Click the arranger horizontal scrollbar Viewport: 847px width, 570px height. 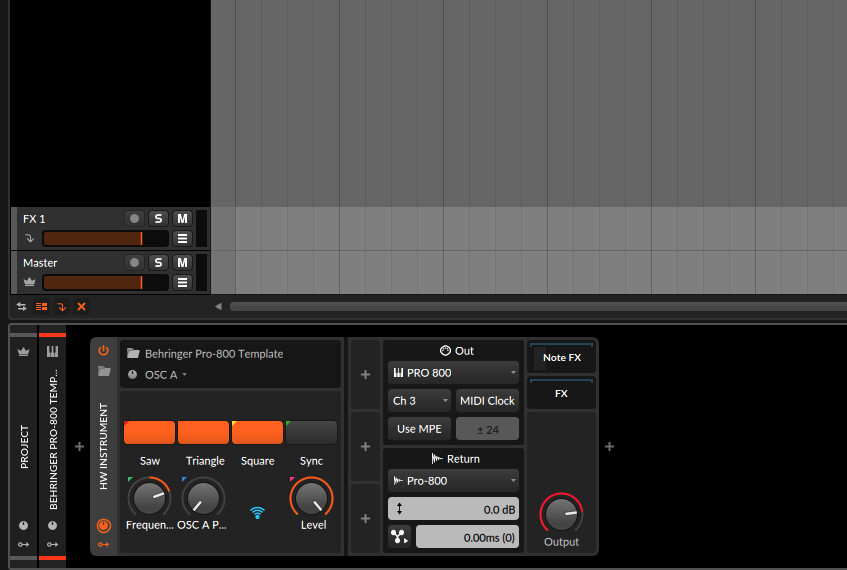[x=538, y=307]
